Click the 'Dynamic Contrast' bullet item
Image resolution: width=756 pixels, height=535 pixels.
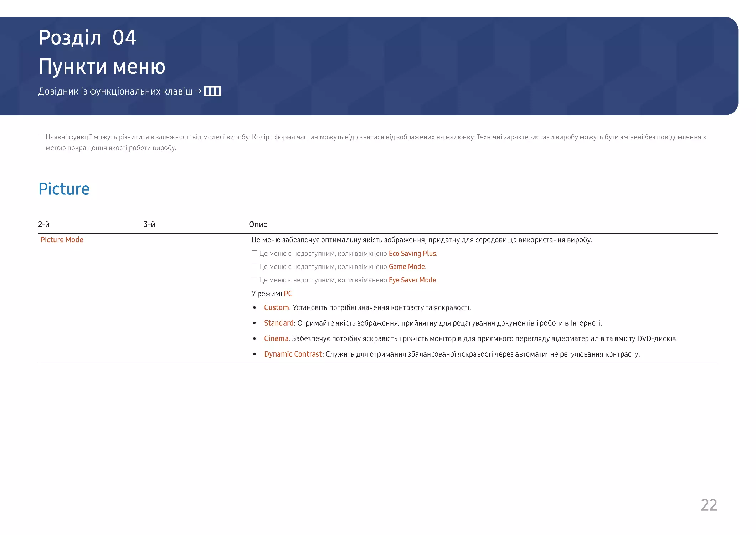tap(452, 354)
